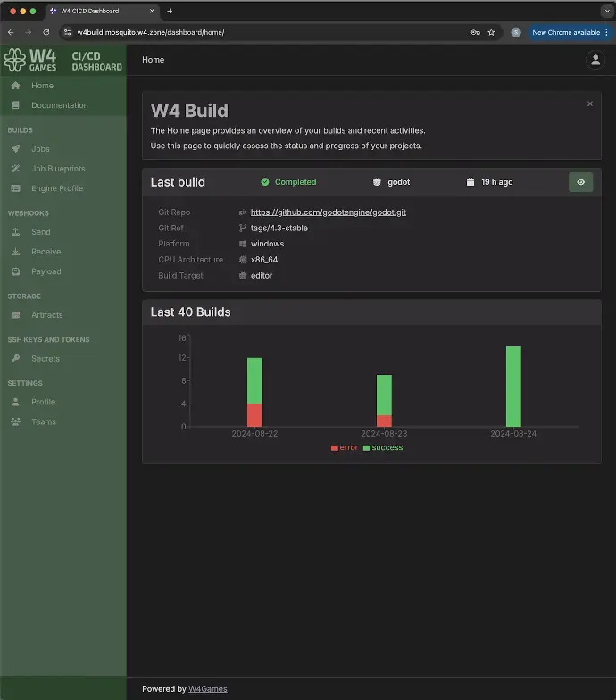616x700 pixels.
Task: Click the Secrets key icon
Action: (16, 358)
